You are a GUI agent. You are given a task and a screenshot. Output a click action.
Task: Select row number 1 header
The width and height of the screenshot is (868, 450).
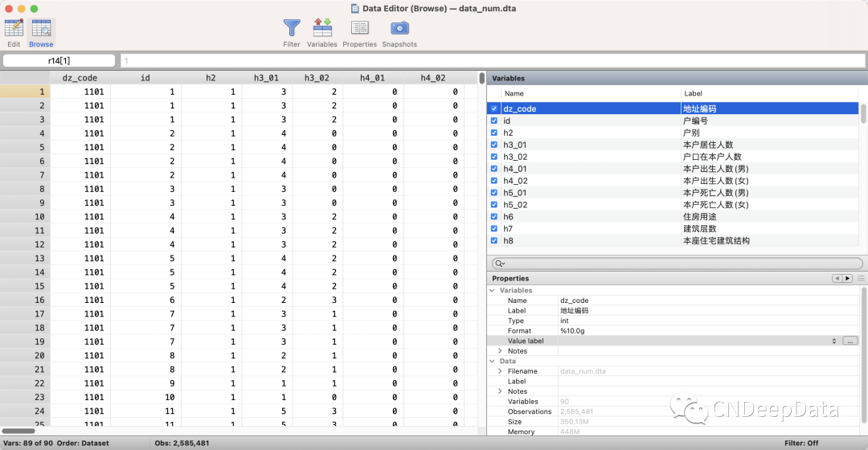click(x=25, y=92)
